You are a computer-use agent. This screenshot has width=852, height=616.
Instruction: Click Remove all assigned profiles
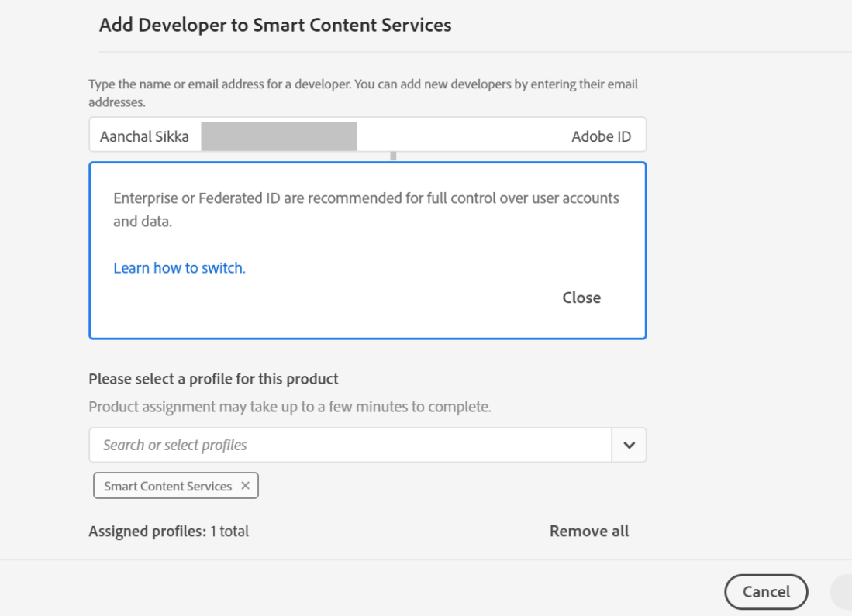(x=589, y=531)
